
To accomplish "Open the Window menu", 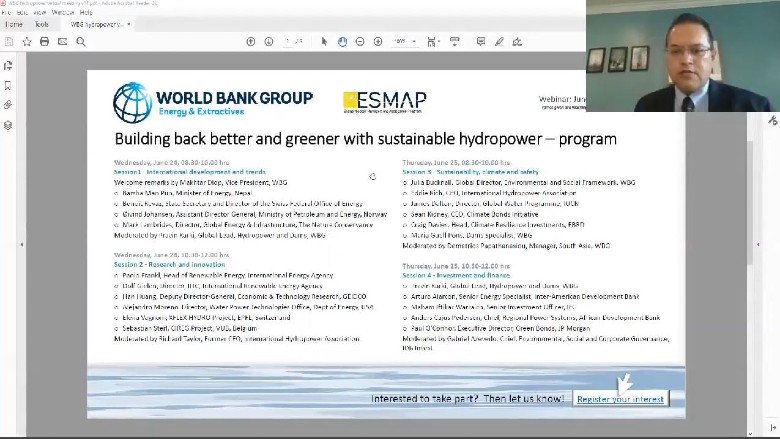I will pos(63,12).
